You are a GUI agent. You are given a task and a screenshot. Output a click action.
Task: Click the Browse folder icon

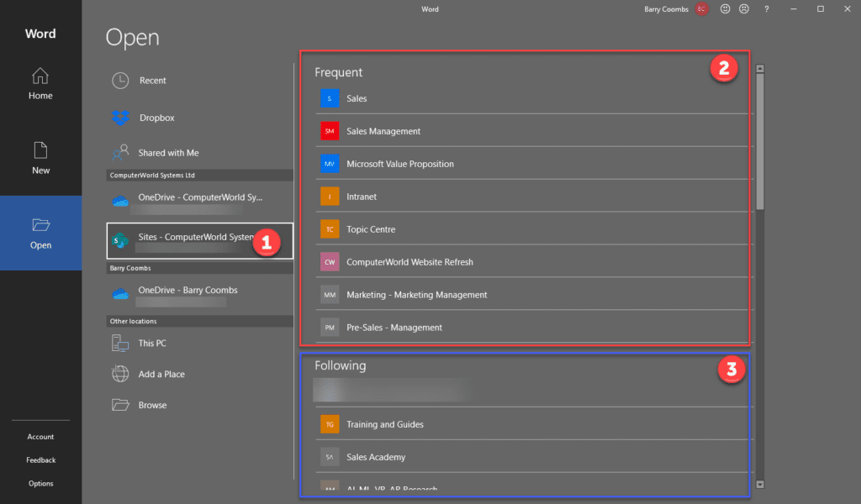(x=120, y=405)
